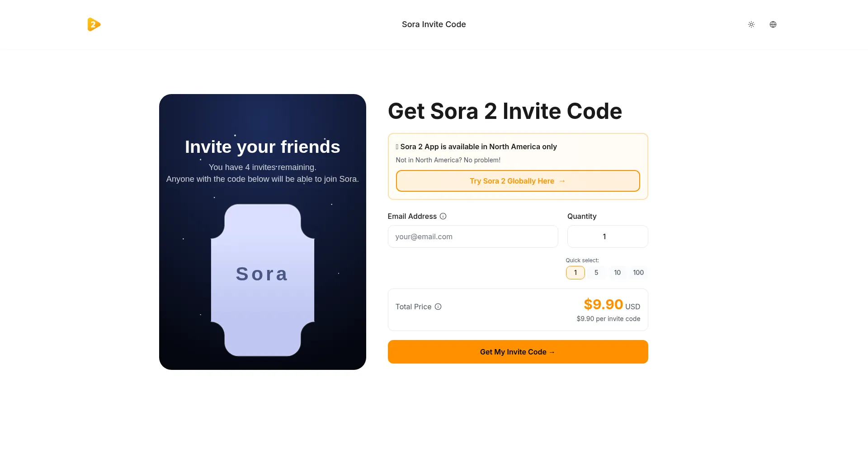Click the Email Address info icon
This screenshot has height=449, width=868.
pyautogui.click(x=443, y=216)
